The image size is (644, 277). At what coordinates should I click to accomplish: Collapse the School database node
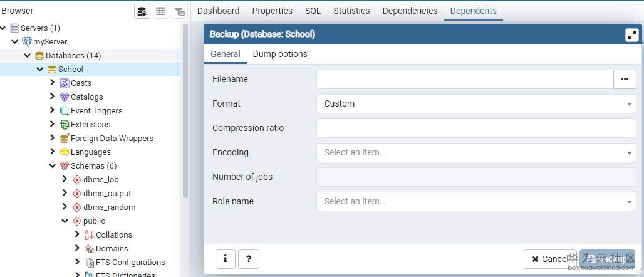point(39,70)
